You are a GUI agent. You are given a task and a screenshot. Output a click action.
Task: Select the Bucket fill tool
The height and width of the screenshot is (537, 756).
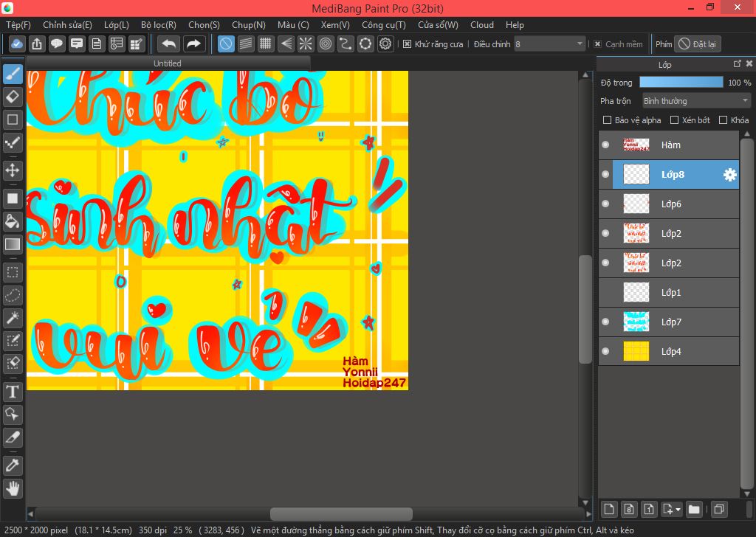pos(13,221)
